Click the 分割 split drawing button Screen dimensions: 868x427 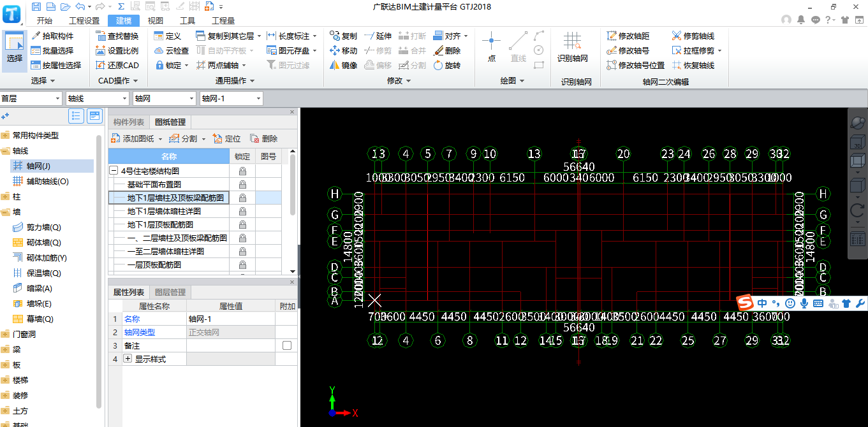pyautogui.click(x=183, y=138)
